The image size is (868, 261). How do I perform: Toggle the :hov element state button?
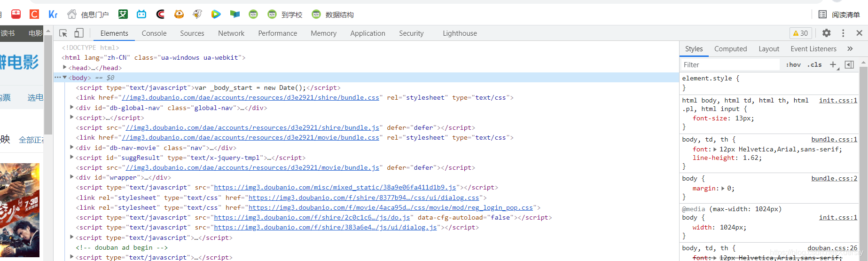coord(793,64)
